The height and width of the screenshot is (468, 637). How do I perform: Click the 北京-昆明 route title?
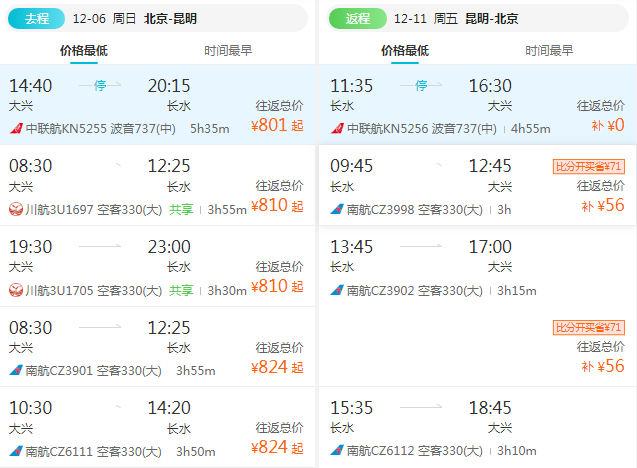(x=170, y=19)
